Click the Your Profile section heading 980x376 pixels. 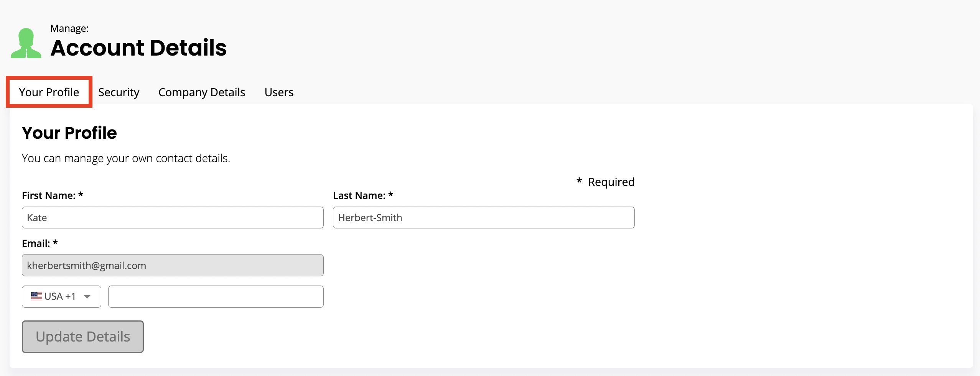[69, 133]
